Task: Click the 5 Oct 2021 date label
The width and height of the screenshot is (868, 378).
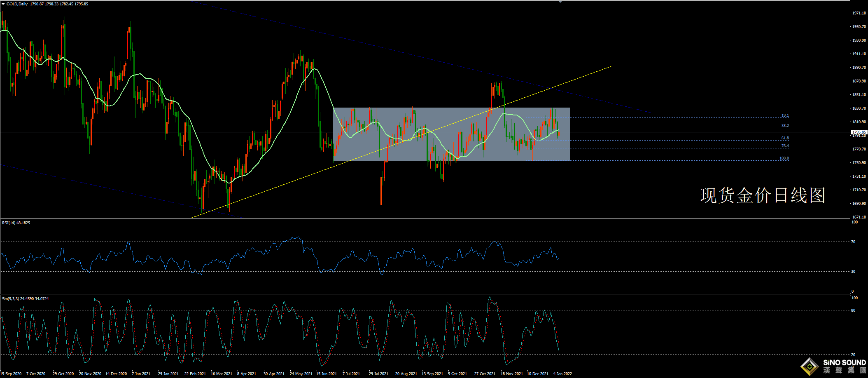Action: click(x=457, y=374)
